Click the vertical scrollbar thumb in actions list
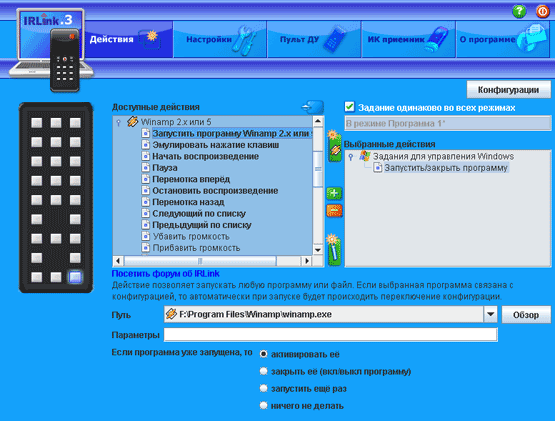Screen dimensions: 555x421 pos(318,169)
